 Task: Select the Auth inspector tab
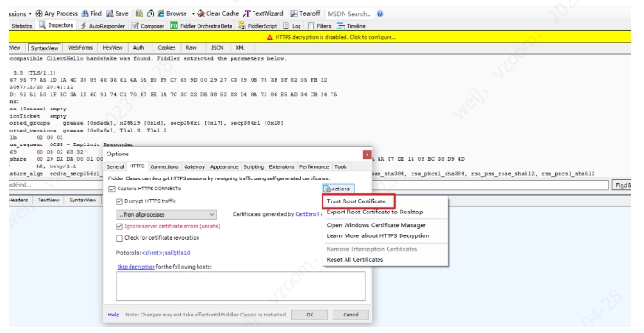pos(139,48)
